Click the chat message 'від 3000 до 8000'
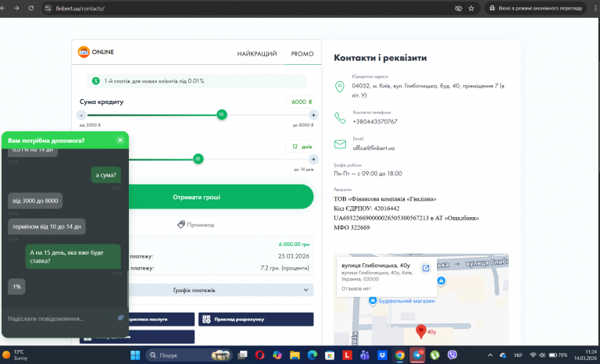 [x=35, y=201]
